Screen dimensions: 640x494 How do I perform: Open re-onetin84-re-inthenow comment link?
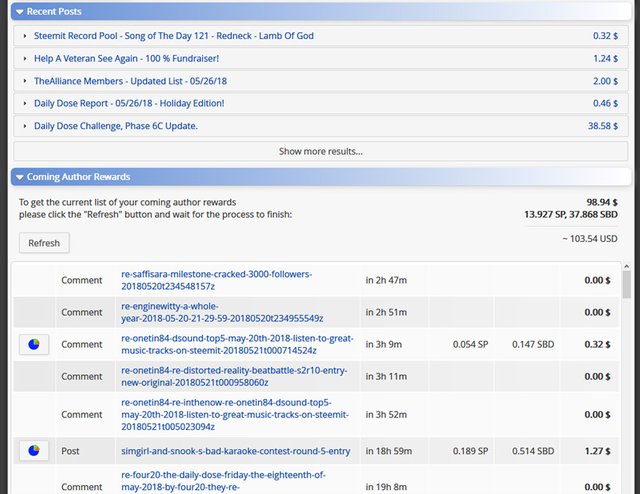click(235, 414)
